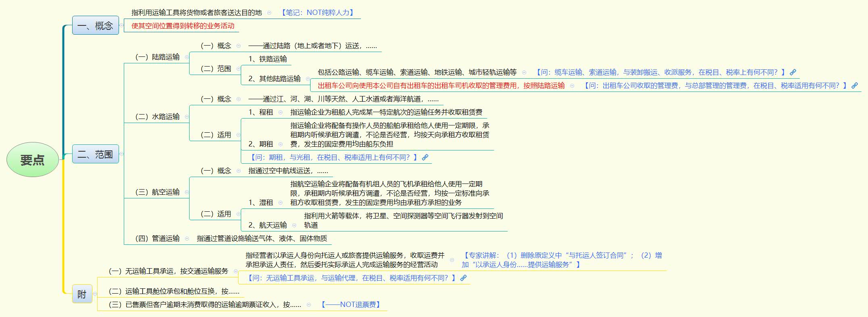Click the 【笔记：NOT纯粹人力】 note
The height and width of the screenshot is (317, 868).
(x=318, y=13)
